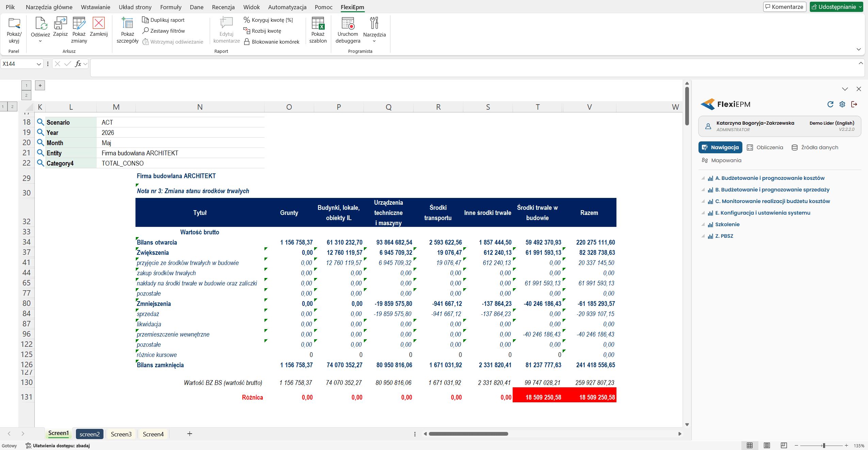Click FlexiEPM panel logout icon

pyautogui.click(x=854, y=104)
